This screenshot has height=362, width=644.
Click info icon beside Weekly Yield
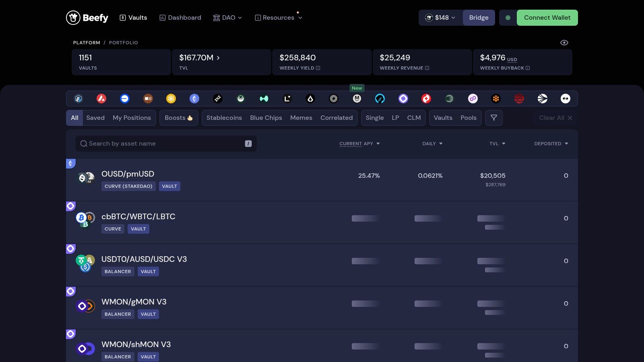[x=318, y=68]
